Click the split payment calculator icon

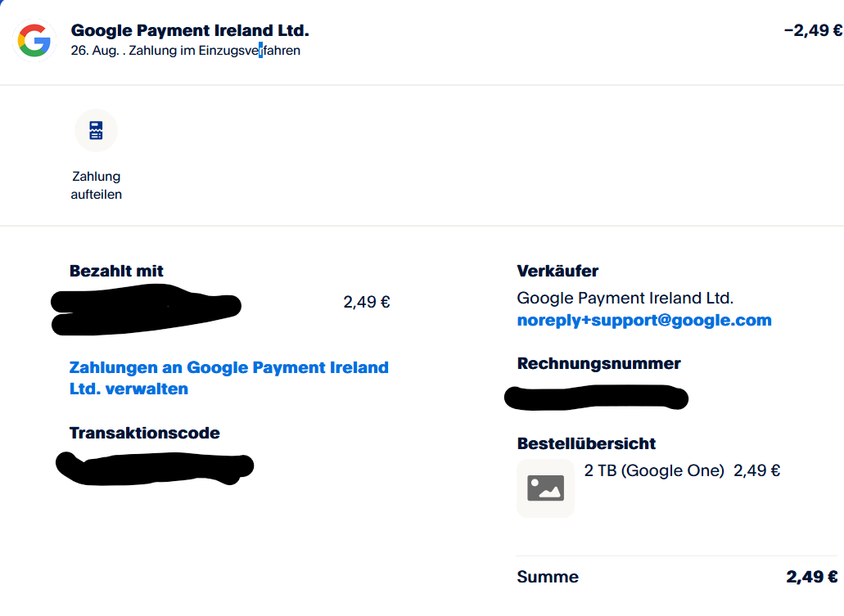pyautogui.click(x=96, y=131)
